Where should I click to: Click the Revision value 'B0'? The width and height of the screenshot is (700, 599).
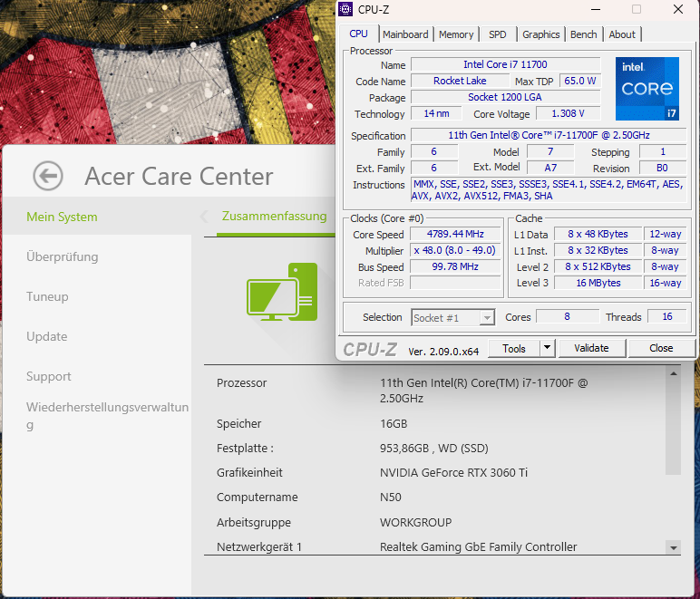point(663,168)
